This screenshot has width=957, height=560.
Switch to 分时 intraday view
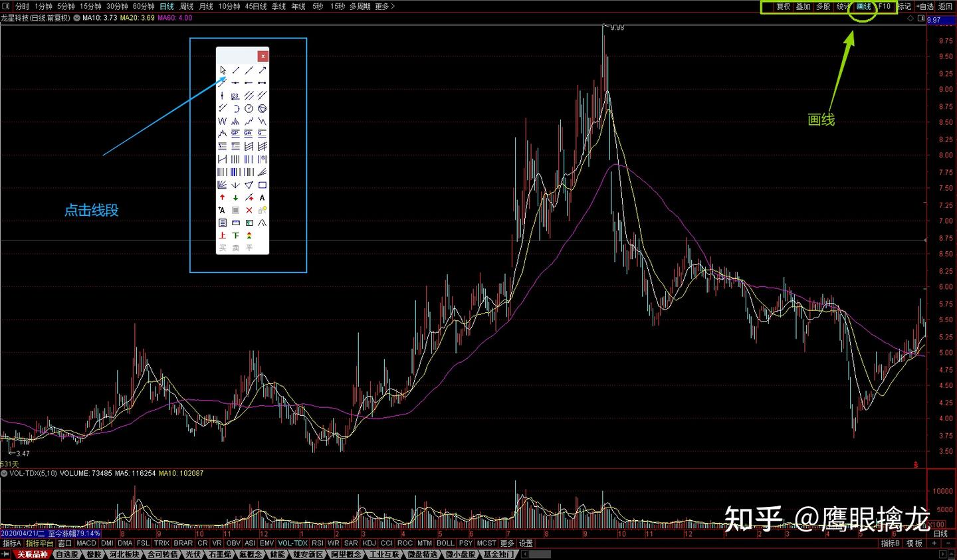click(x=23, y=7)
